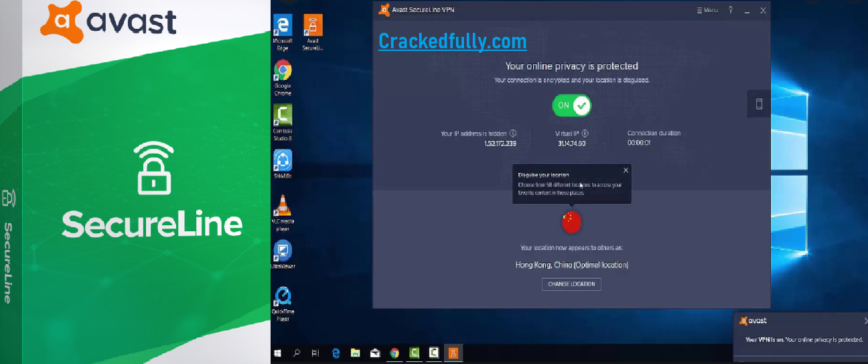Select the Google Chrome desktop shortcut
868x364 pixels.
coord(283,78)
